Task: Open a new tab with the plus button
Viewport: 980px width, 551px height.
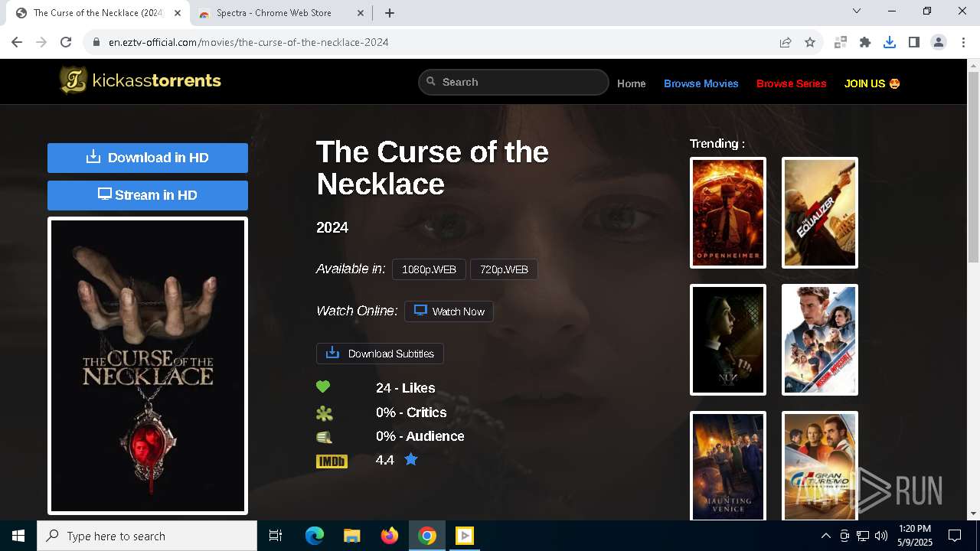Action: pyautogui.click(x=390, y=13)
